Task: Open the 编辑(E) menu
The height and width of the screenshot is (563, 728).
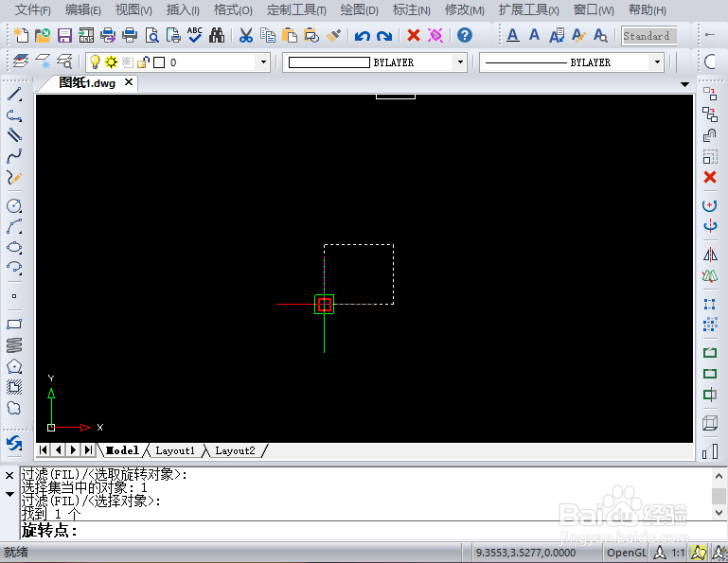Action: [x=82, y=9]
